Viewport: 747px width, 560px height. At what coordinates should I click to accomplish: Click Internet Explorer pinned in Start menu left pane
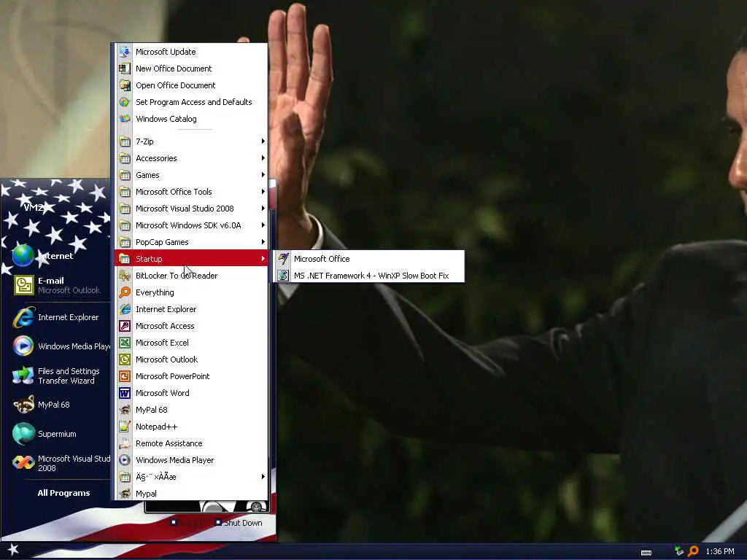tap(57, 317)
